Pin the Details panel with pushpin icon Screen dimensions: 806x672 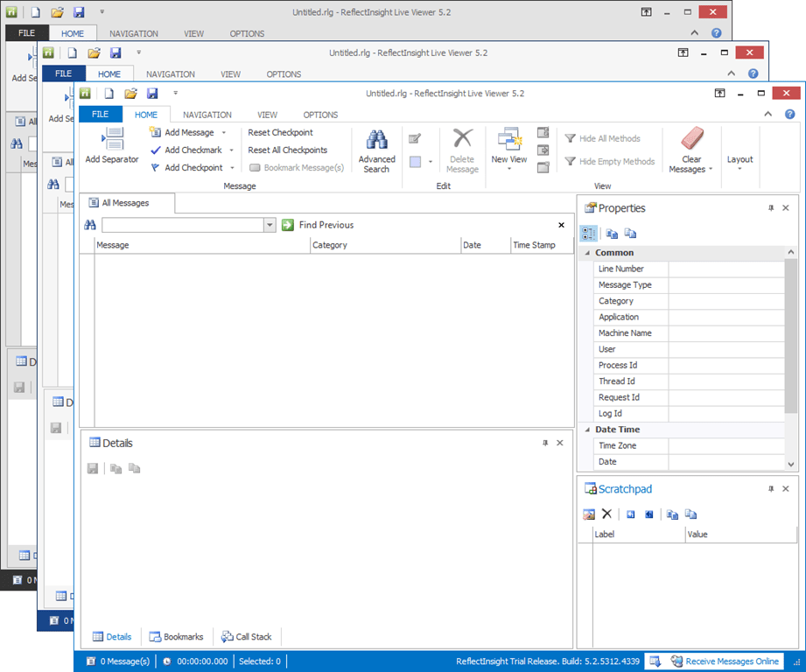coord(545,443)
